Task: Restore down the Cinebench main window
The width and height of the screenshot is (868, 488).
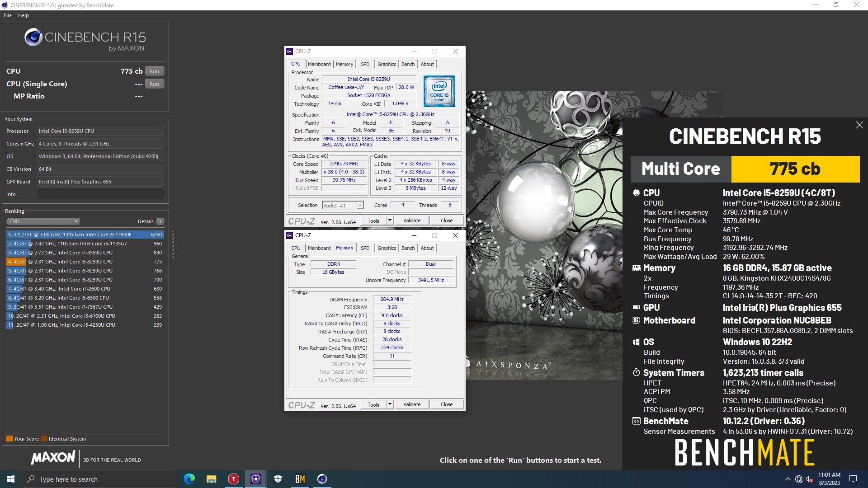Action: click(x=836, y=5)
